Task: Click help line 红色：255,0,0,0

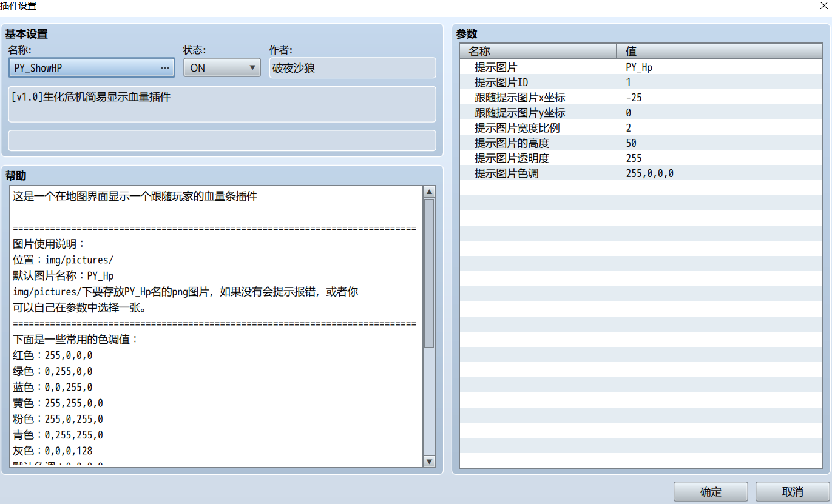Action: tap(53, 355)
